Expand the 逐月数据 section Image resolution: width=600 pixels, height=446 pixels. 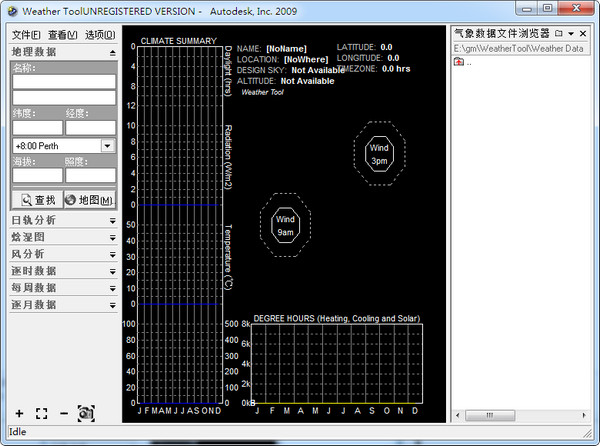coord(112,305)
